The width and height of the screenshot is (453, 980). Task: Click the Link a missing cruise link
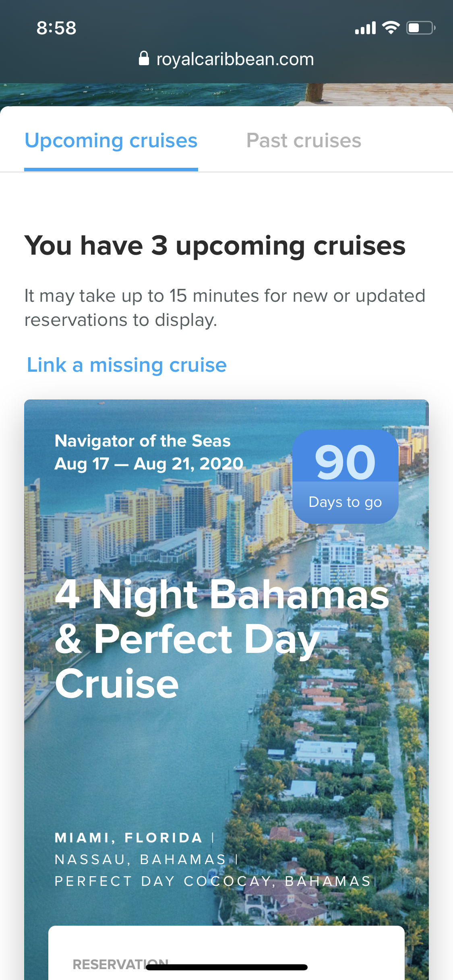(x=127, y=365)
